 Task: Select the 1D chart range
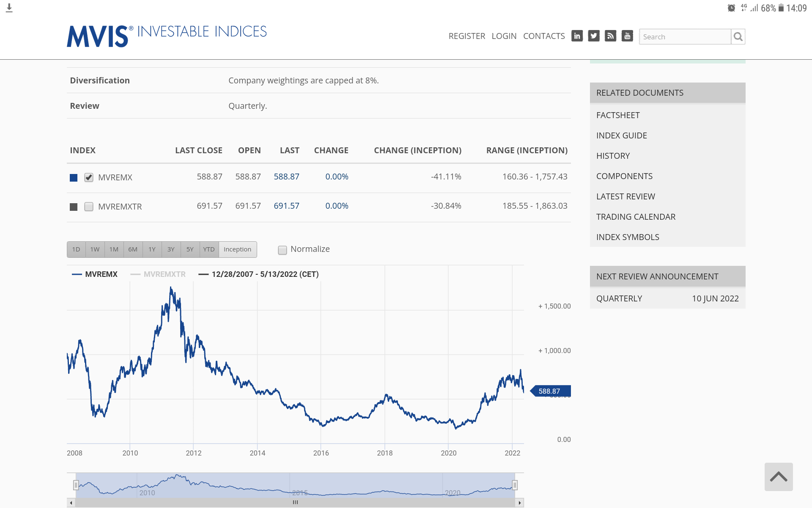[76, 249]
